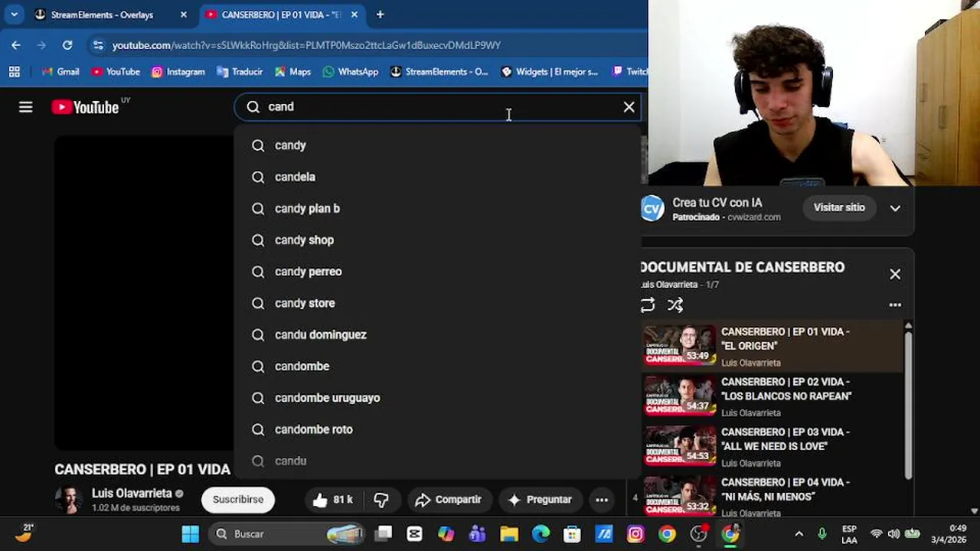Reload the page with the refresh icon
This screenshot has height=551, width=980.
[x=67, y=45]
